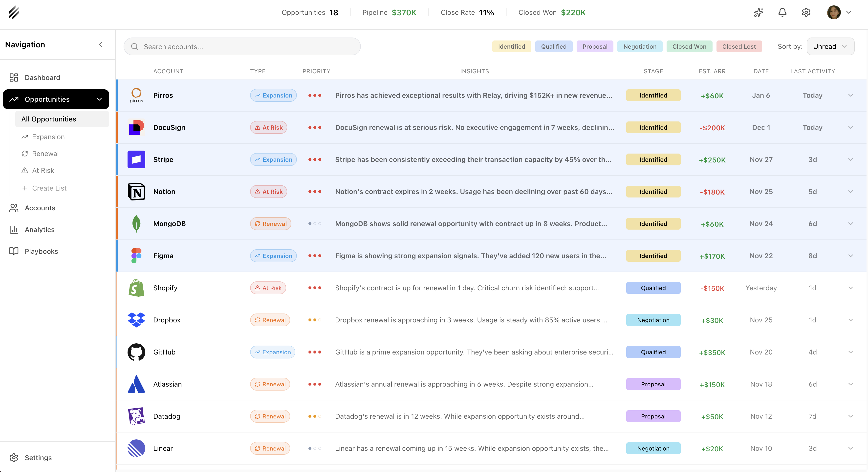The width and height of the screenshot is (868, 472).
Task: Collapse the Opportunities section in the sidebar
Action: 99,99
